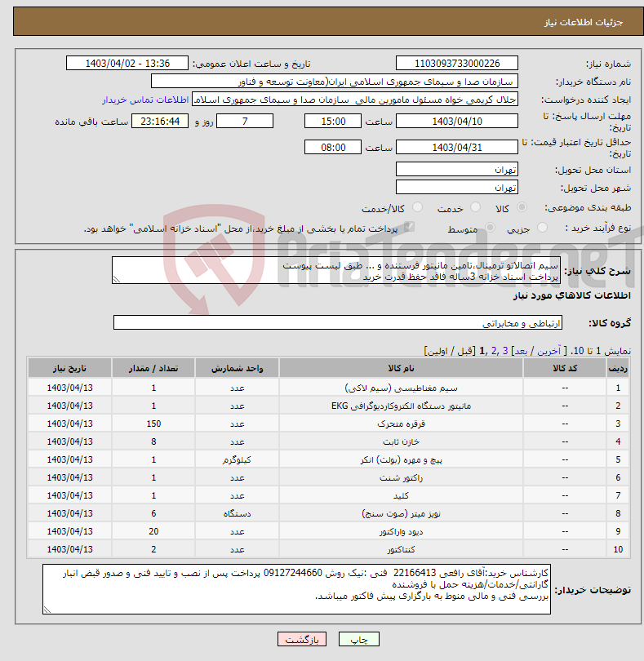Click the delivery province تهران field
The height and width of the screenshot is (661, 644).
(x=457, y=170)
